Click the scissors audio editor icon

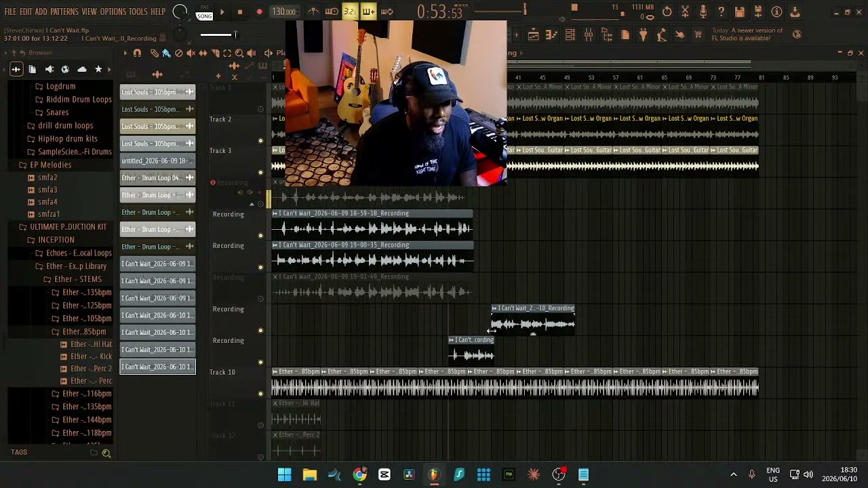[685, 12]
